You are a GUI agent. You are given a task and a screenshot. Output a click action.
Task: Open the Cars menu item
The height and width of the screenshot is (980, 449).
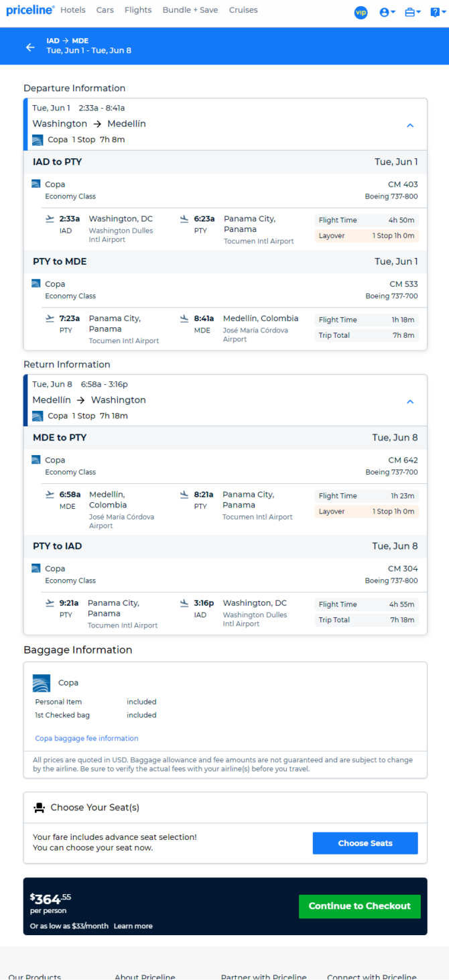pos(105,10)
